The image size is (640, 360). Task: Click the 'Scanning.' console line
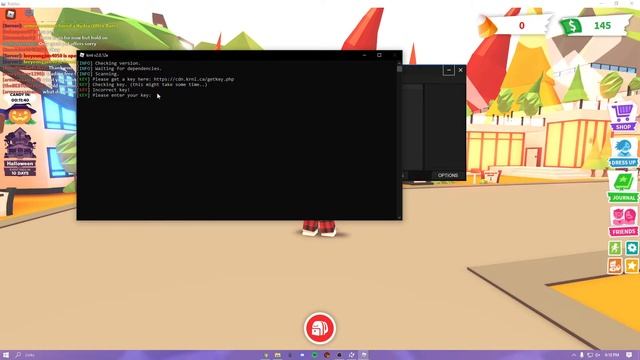[x=107, y=74]
